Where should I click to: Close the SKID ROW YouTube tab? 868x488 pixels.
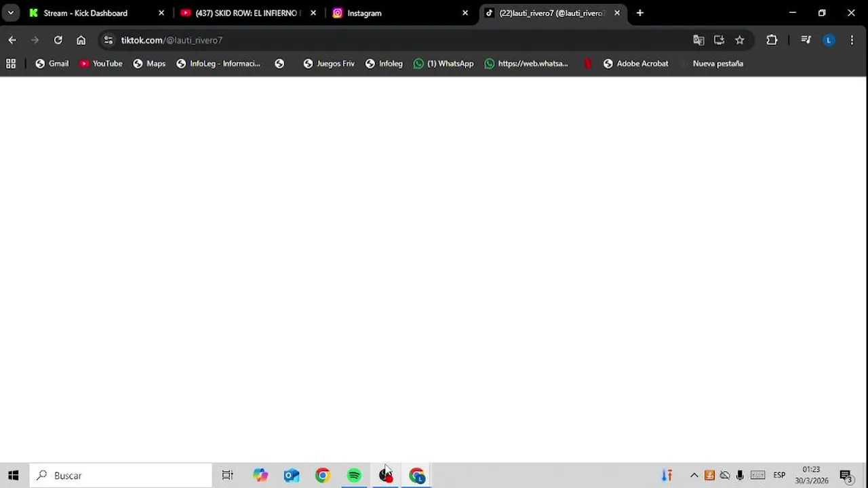(313, 13)
